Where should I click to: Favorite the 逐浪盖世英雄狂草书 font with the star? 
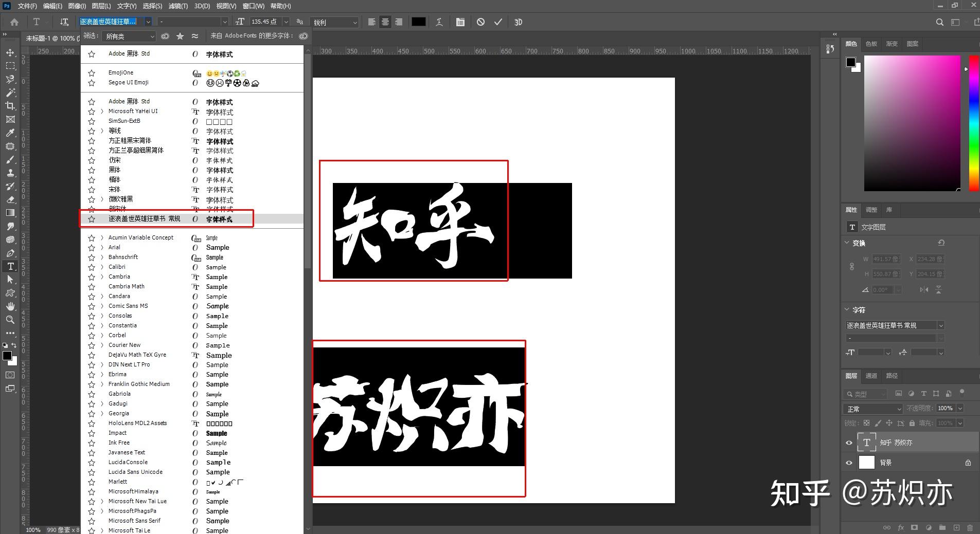coord(92,219)
